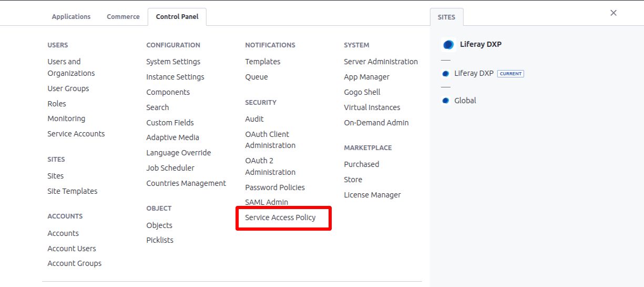Screen dimensions: 644x287
Task: Click the USERS section heading
Action: click(x=58, y=45)
